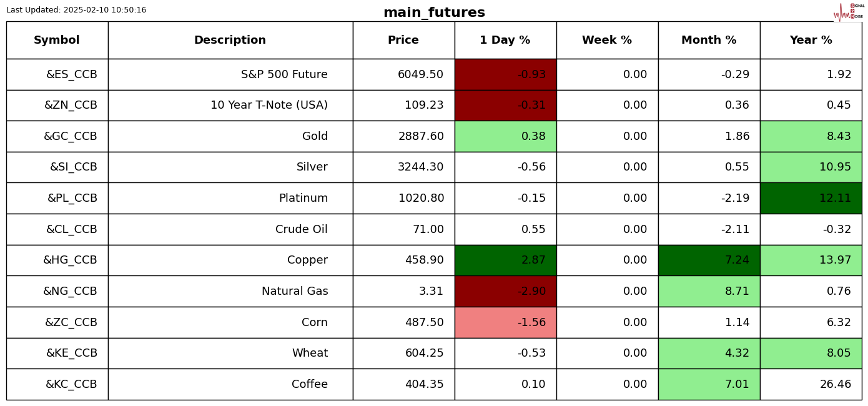Select the light red Corn 1 Day cell

[505, 323]
